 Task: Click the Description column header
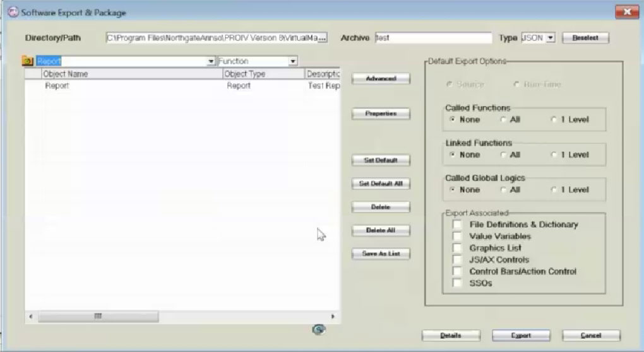click(323, 74)
